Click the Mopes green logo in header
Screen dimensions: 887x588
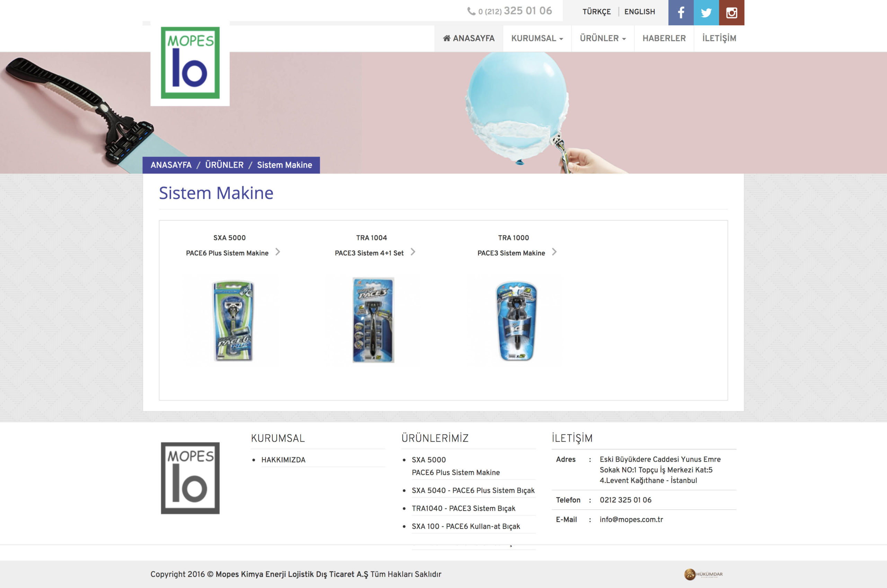pyautogui.click(x=190, y=63)
